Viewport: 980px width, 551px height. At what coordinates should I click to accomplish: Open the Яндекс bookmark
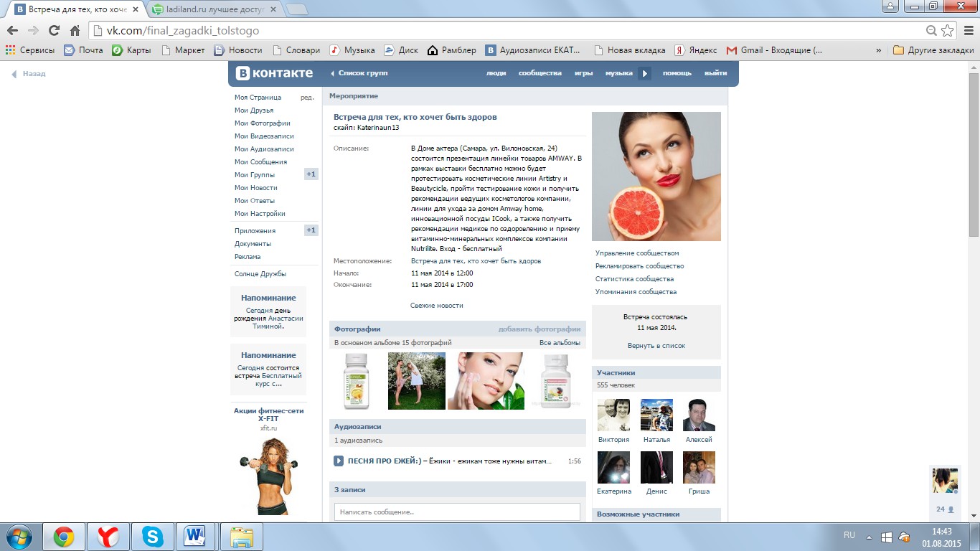point(696,50)
